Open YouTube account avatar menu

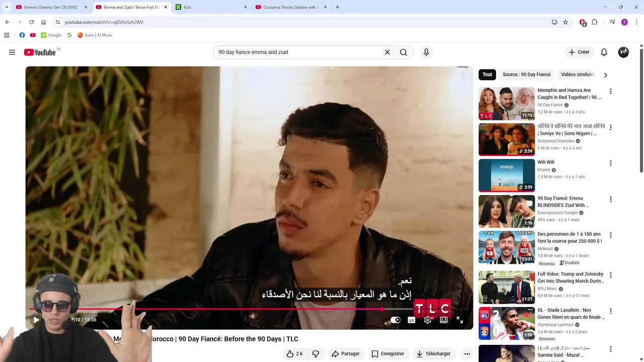[623, 52]
